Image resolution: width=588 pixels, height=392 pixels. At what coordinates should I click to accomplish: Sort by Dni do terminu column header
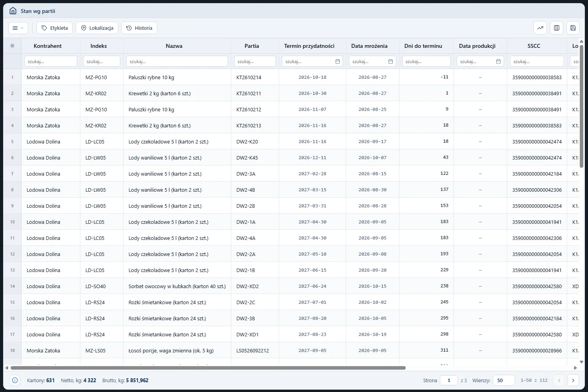[x=423, y=46]
